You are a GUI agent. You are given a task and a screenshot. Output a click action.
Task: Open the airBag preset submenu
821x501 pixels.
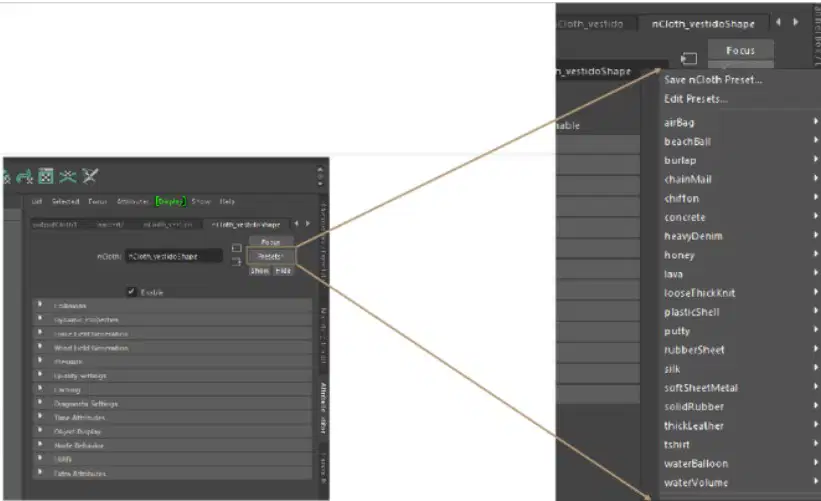point(740,123)
